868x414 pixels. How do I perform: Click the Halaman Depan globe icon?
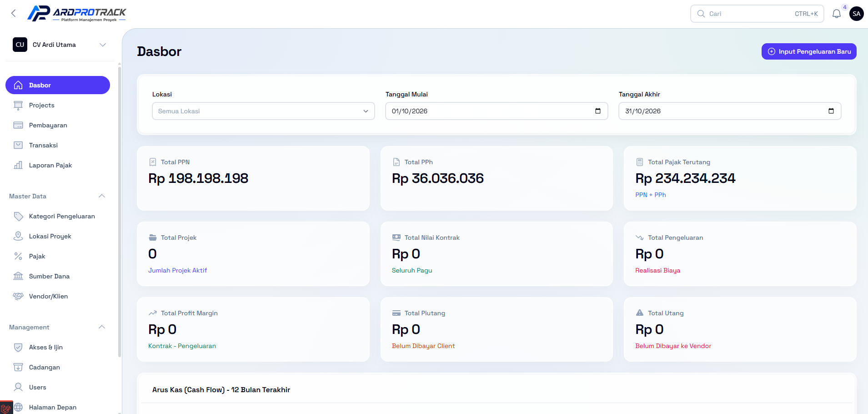click(x=18, y=407)
